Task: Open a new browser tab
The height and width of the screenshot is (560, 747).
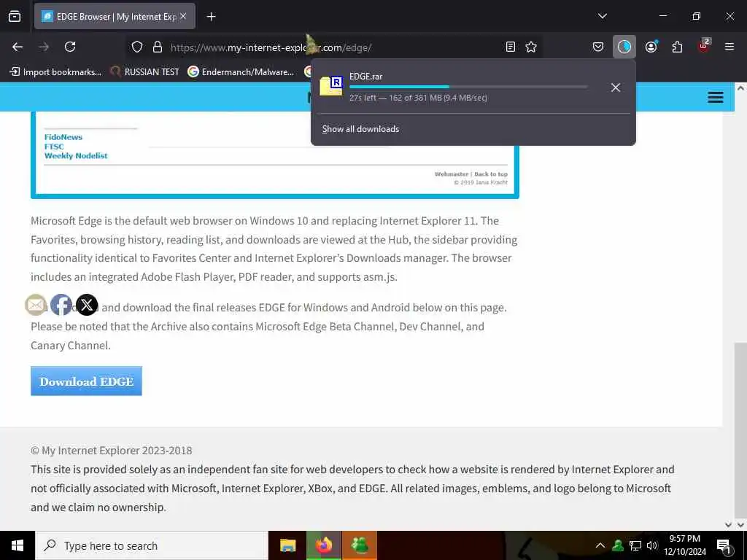Action: (x=211, y=17)
